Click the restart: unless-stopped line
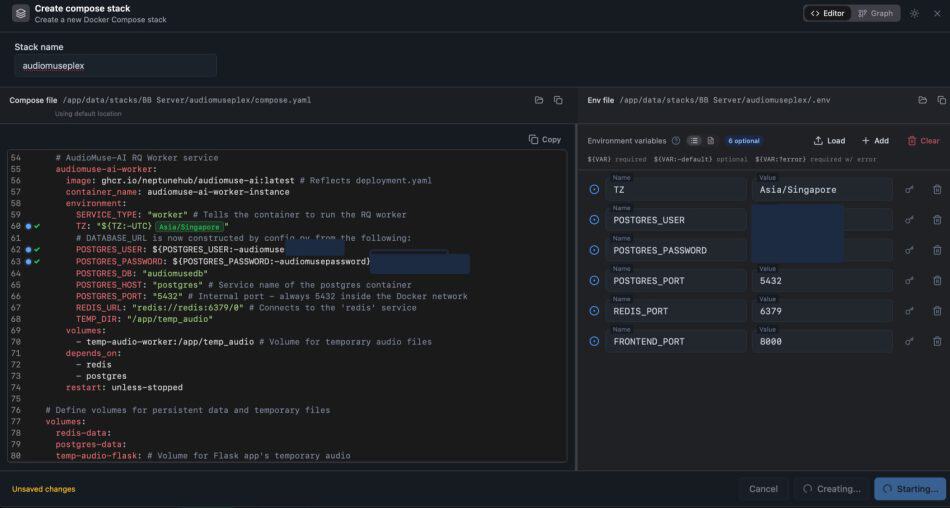Viewport: 950px width, 508px height. tap(124, 387)
